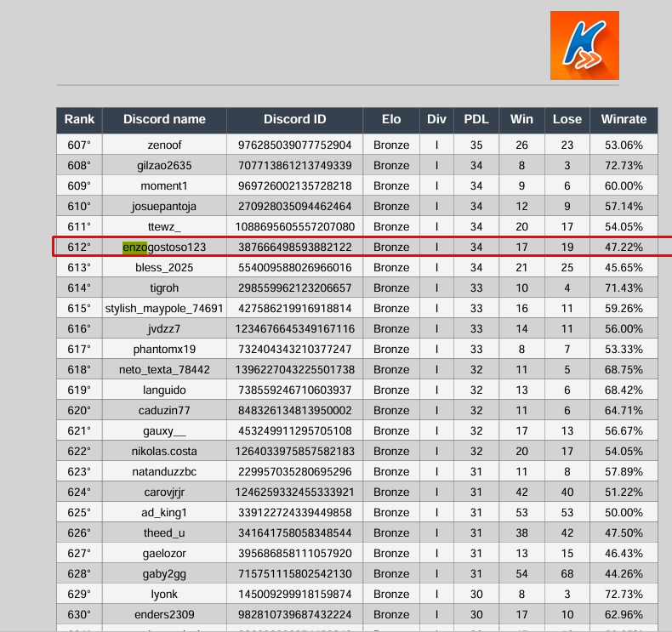Click the name phantomx19
This screenshot has height=632, width=672.
tap(164, 350)
